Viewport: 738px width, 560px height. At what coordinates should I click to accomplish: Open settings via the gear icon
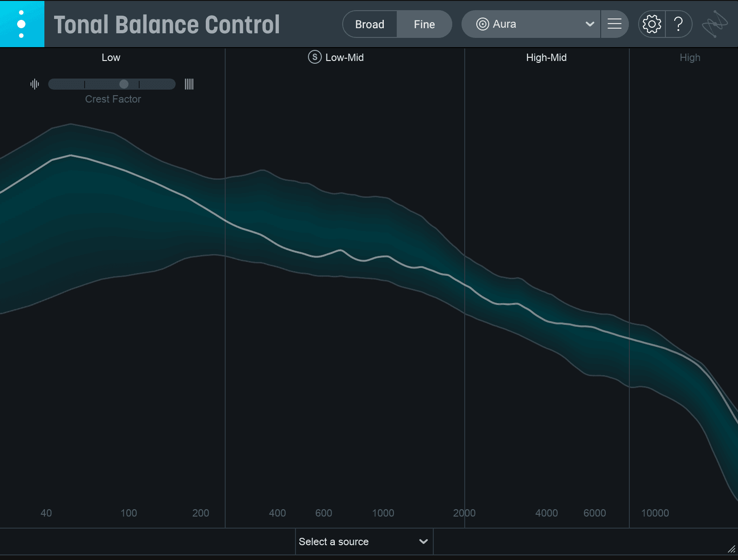coord(652,24)
